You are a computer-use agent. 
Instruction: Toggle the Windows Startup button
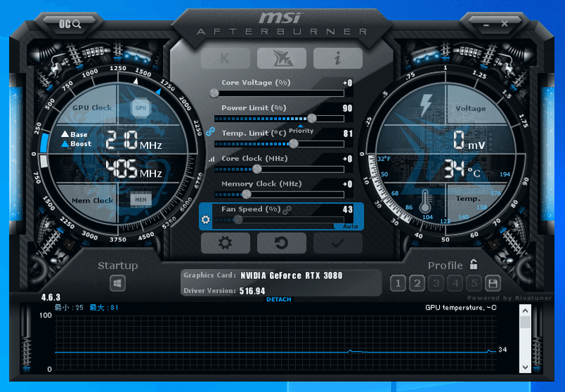[x=117, y=283]
